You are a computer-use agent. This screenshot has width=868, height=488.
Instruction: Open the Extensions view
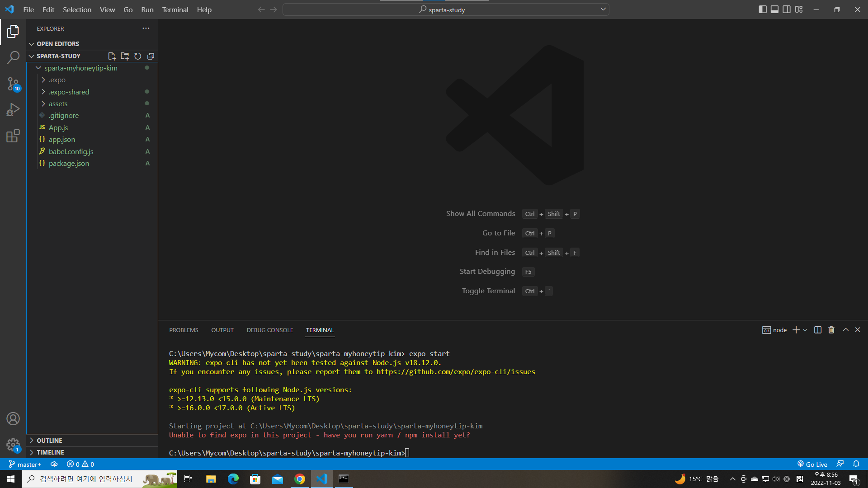point(13,136)
